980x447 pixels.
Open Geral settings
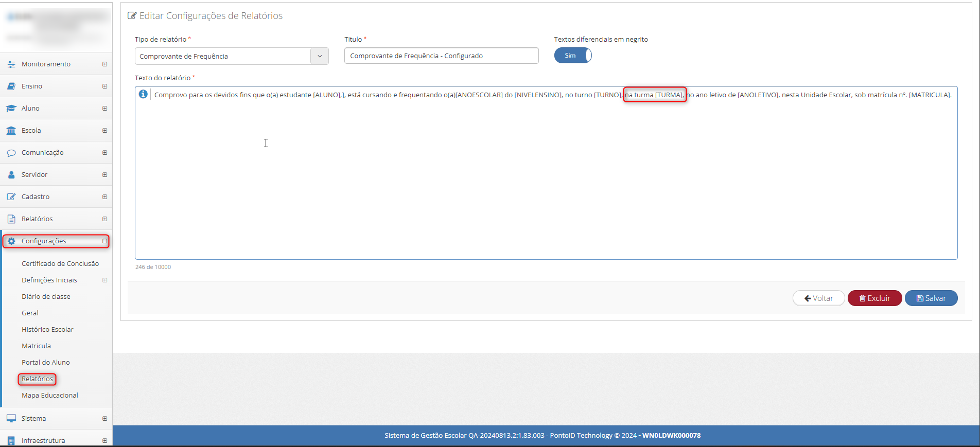pyautogui.click(x=30, y=313)
